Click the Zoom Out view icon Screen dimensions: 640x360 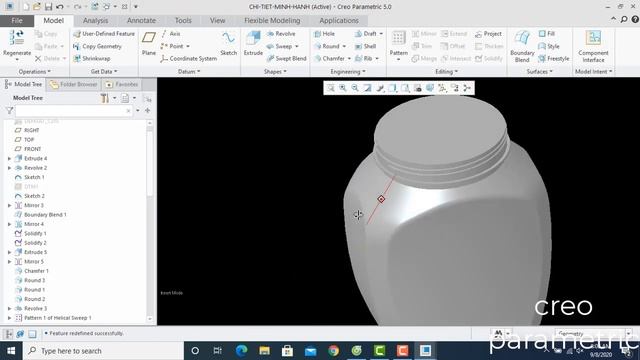[x=355, y=88]
